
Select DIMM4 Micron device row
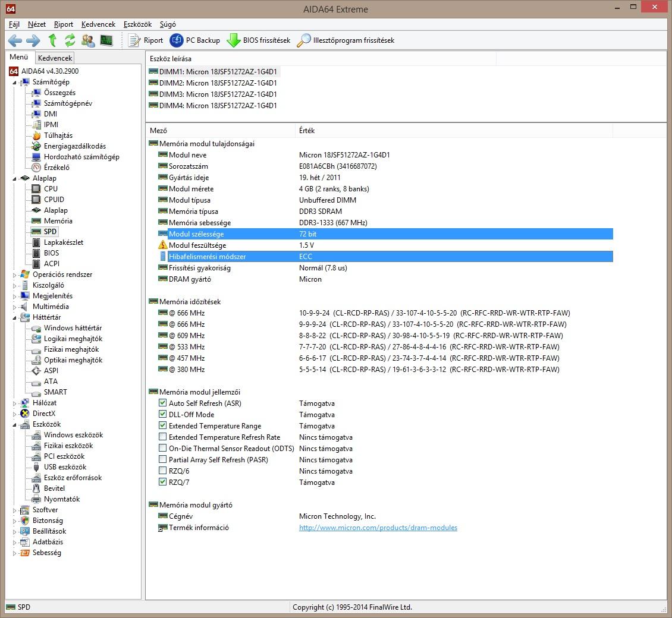[x=213, y=105]
